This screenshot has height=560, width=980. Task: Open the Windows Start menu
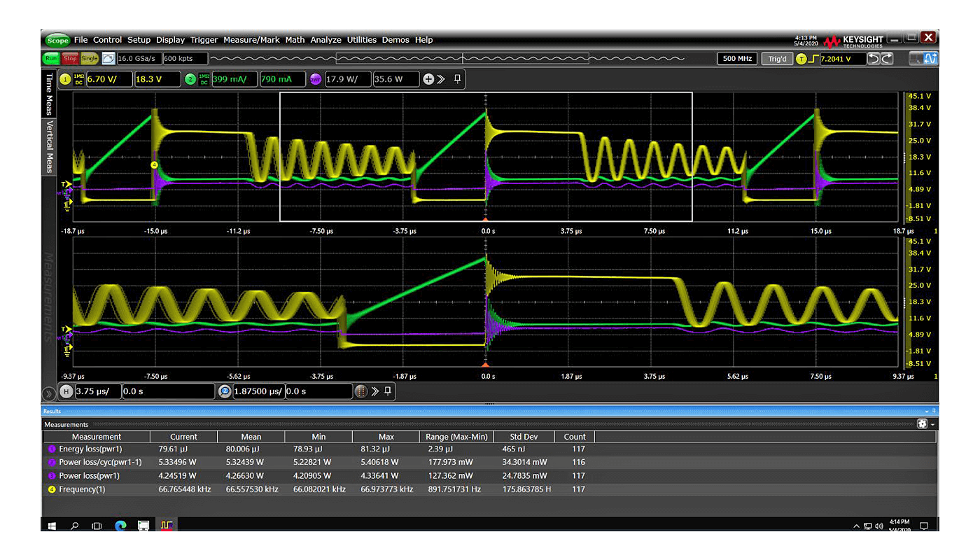coord(52,525)
